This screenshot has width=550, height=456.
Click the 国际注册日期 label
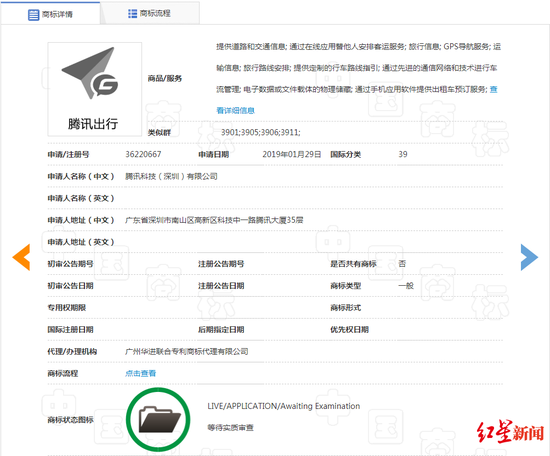click(71, 329)
